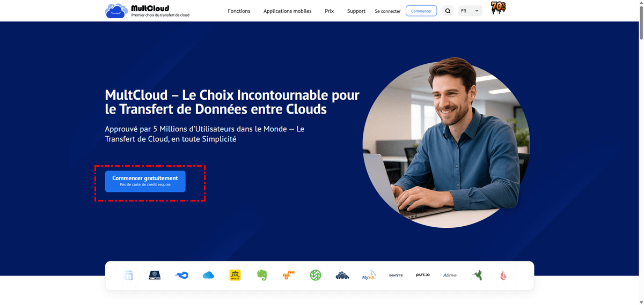Select the ADrive logo

(450, 276)
